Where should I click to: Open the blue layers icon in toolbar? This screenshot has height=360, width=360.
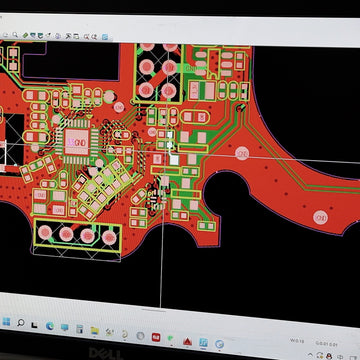[x=105, y=37]
